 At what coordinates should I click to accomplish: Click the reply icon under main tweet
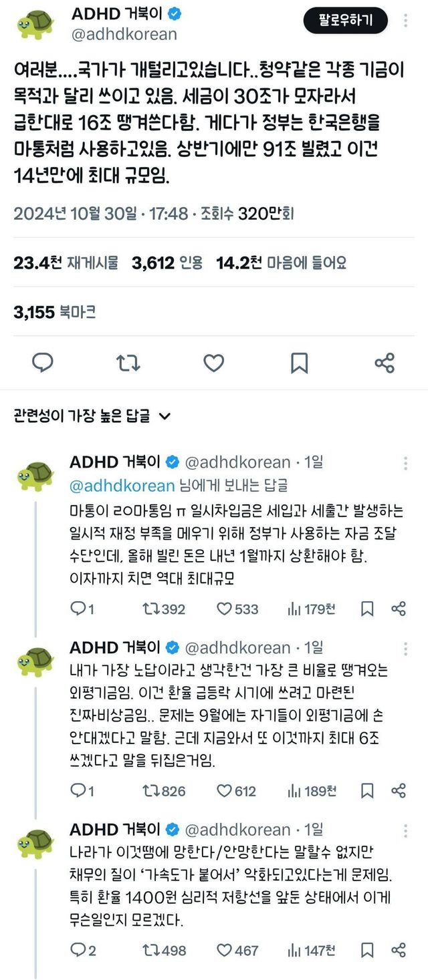point(43,363)
